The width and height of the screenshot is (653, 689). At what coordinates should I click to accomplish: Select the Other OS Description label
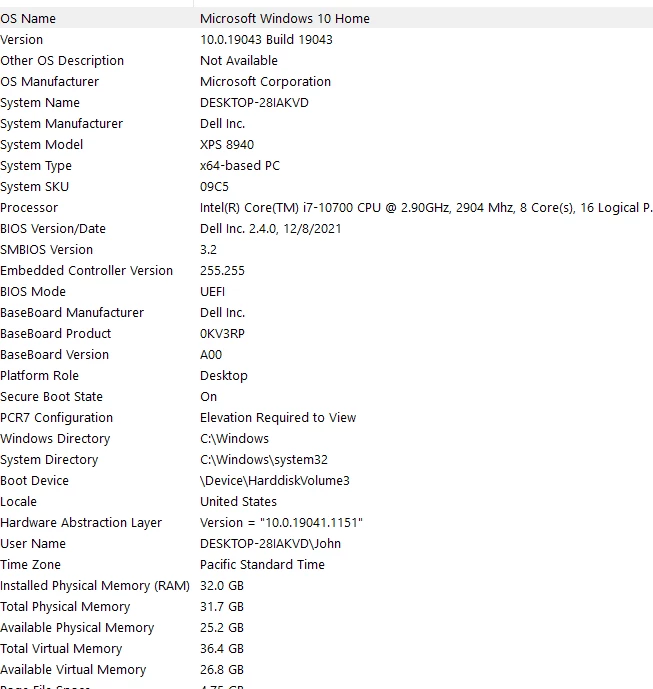coord(62,61)
